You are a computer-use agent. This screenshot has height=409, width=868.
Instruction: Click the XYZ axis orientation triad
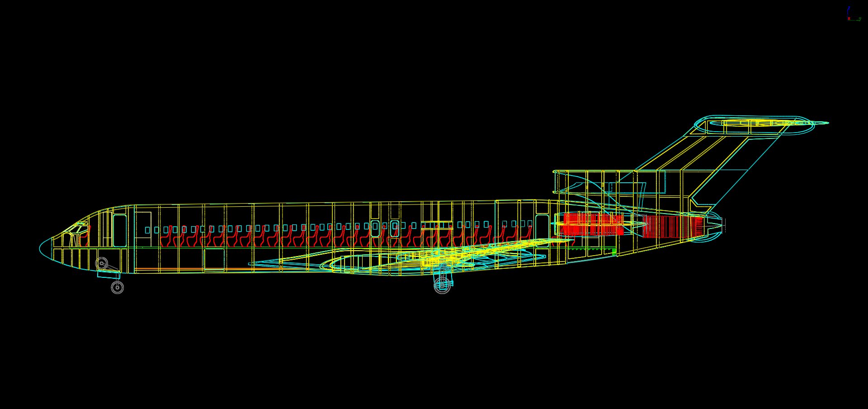pos(853,14)
